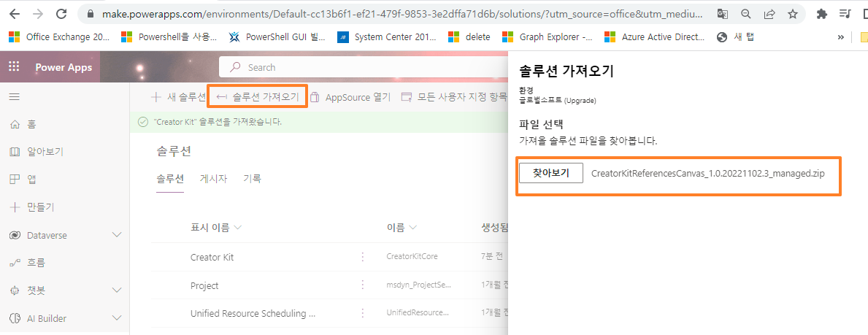Screen dimensions: 868x335
Task: Open Office Exchange bookmark
Action: (x=60, y=37)
